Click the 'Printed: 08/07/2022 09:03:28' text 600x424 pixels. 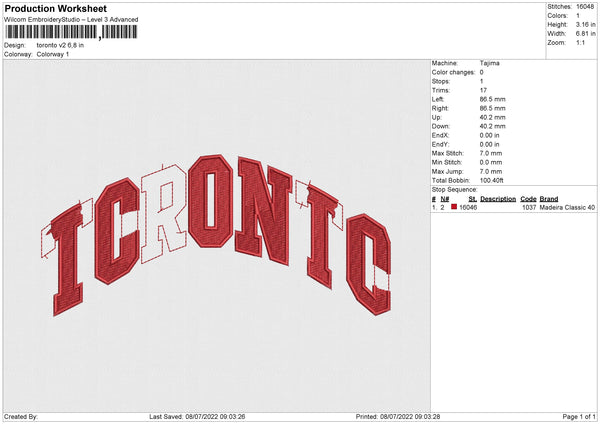click(x=398, y=417)
